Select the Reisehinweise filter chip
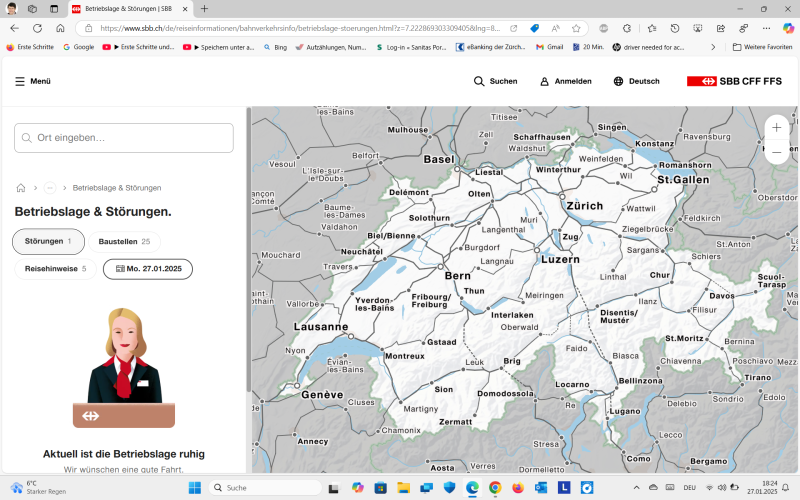 pos(56,269)
